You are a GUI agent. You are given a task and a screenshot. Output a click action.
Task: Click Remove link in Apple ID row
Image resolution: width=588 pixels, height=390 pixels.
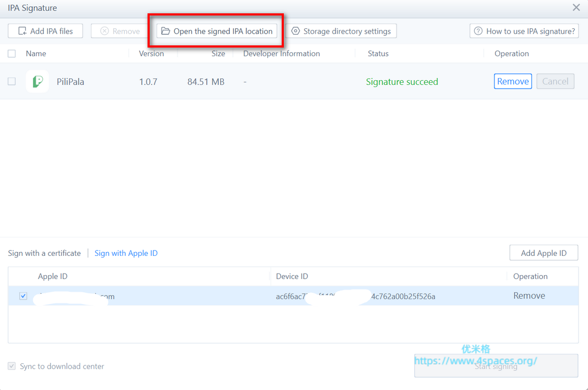[529, 296]
